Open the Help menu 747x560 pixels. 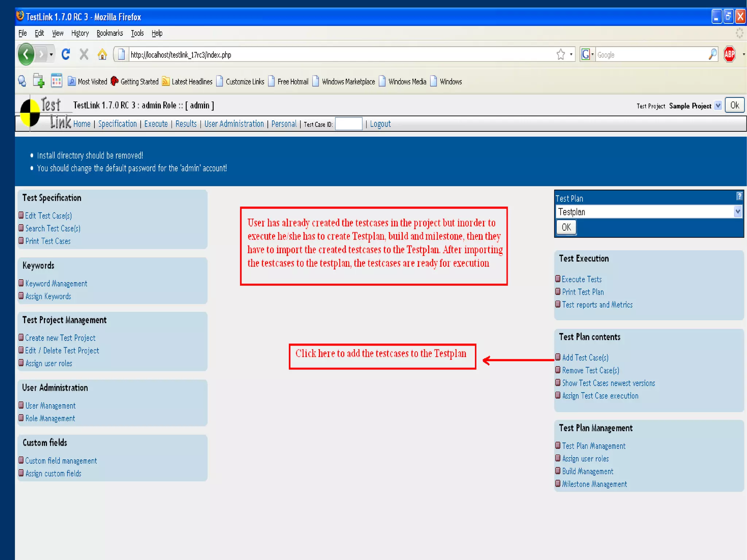(x=157, y=33)
